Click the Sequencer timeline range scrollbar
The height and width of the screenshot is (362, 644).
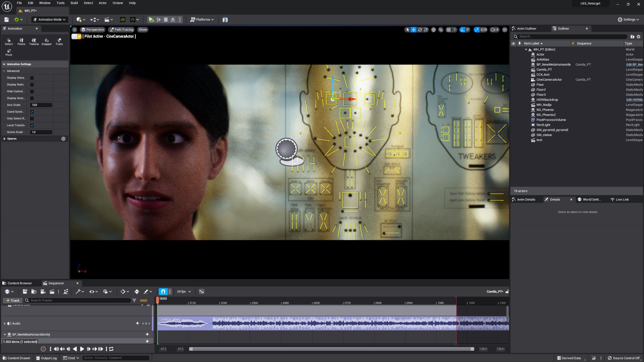click(332, 349)
